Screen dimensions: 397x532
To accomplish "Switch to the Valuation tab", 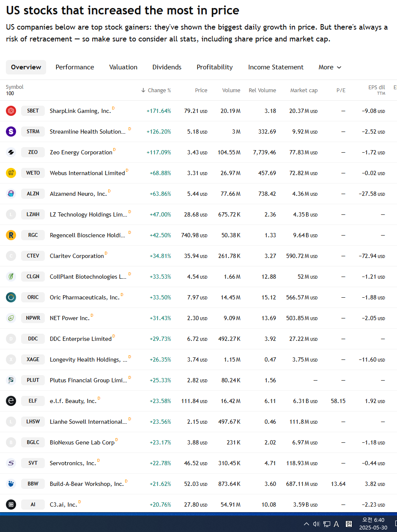I will (x=123, y=67).
